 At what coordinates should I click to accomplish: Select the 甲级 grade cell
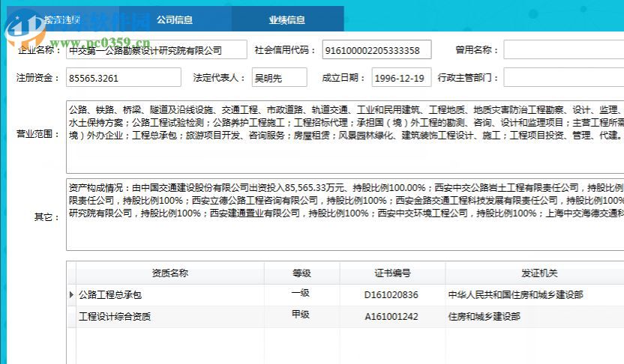click(x=302, y=317)
